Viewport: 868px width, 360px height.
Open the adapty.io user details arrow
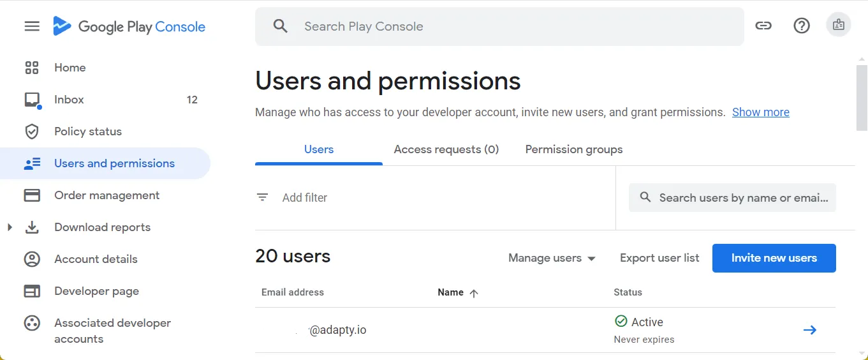point(809,330)
